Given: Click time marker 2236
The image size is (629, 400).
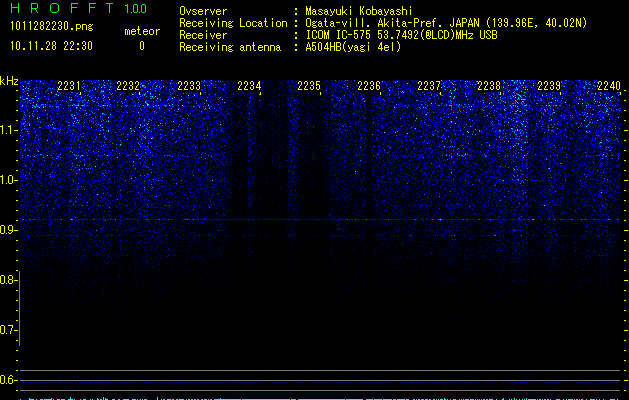Looking at the screenshot, I should coord(369,86).
